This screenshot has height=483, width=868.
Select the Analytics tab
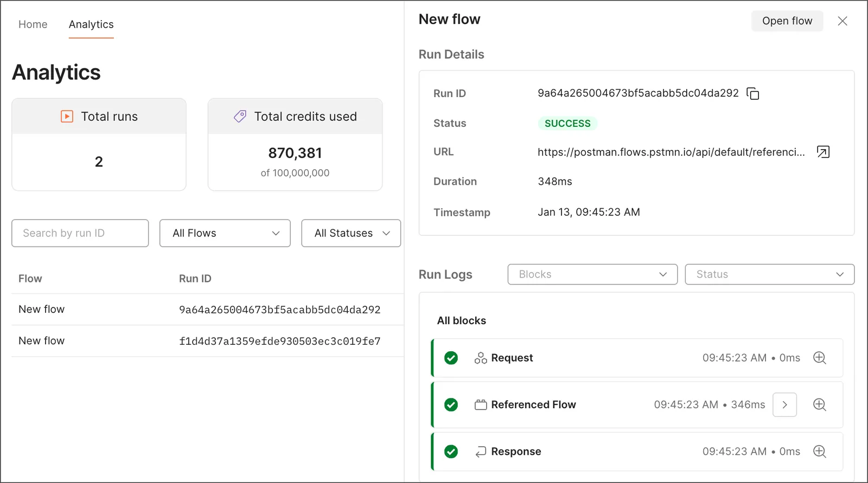(91, 24)
